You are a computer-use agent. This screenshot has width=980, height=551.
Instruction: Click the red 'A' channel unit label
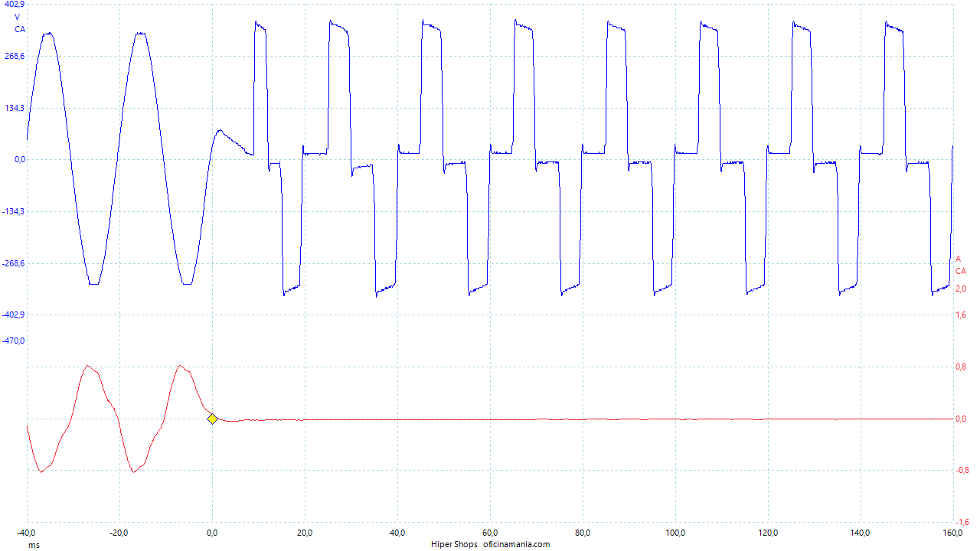click(x=958, y=259)
